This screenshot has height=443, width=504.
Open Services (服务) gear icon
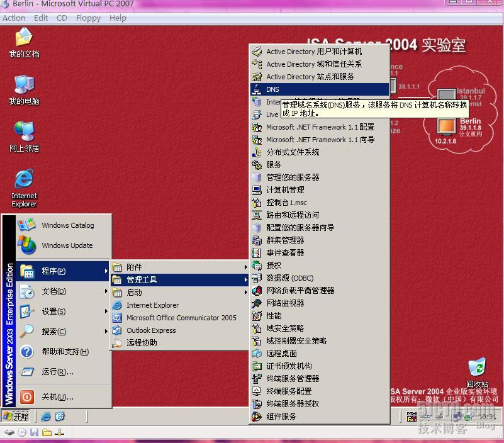tap(257, 165)
